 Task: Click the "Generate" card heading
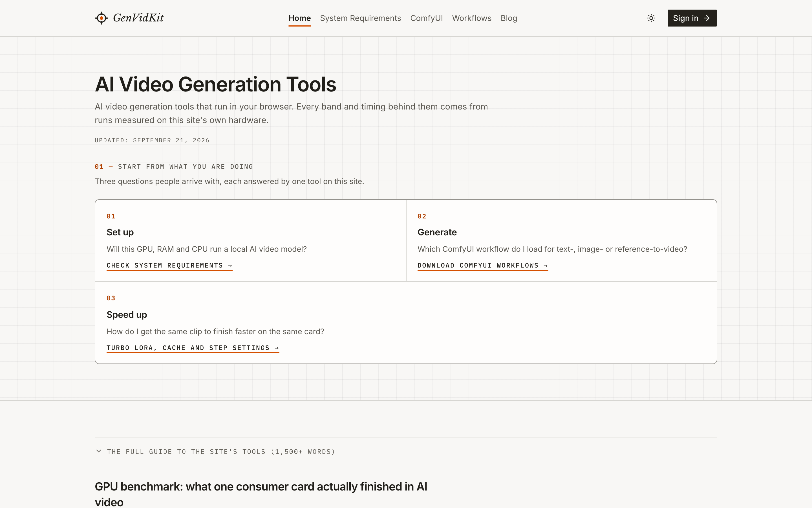[437, 232]
